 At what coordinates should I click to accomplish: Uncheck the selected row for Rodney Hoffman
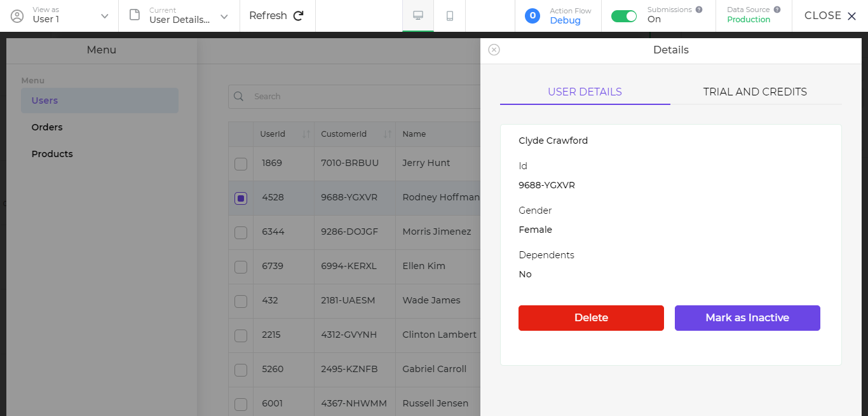click(240, 198)
